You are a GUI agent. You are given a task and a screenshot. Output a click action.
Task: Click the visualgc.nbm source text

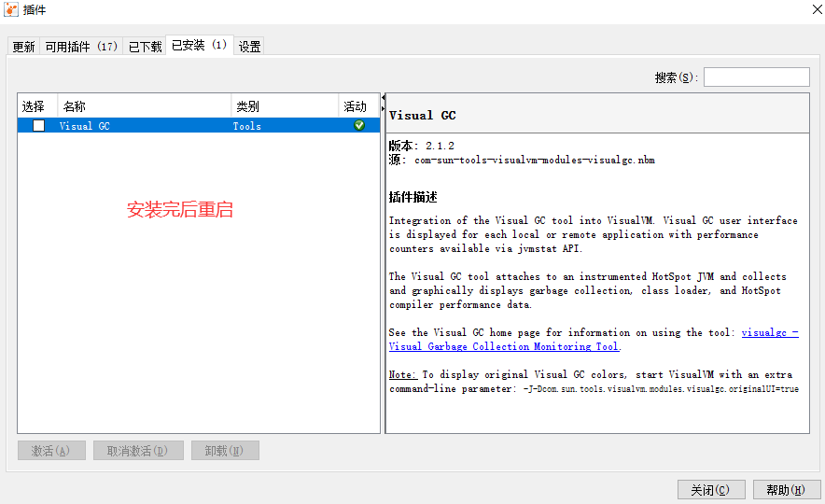coord(535,160)
